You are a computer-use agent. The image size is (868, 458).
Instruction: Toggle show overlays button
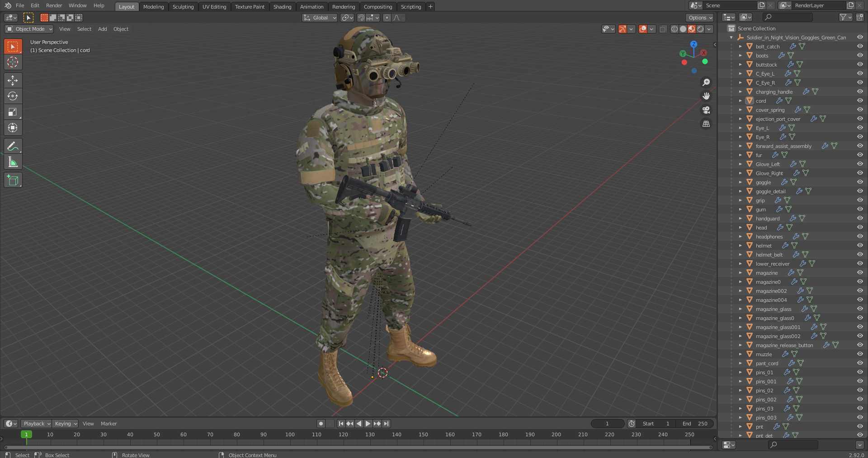pyautogui.click(x=643, y=29)
